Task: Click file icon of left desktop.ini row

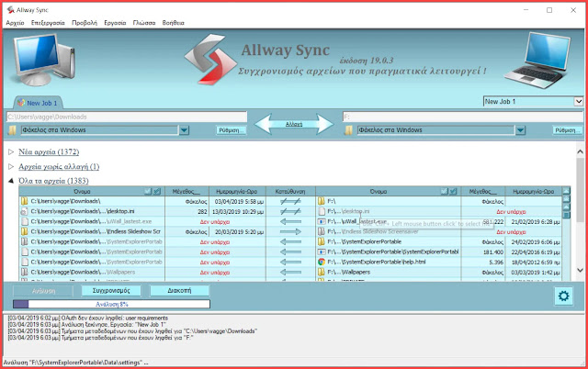Action: (25, 211)
